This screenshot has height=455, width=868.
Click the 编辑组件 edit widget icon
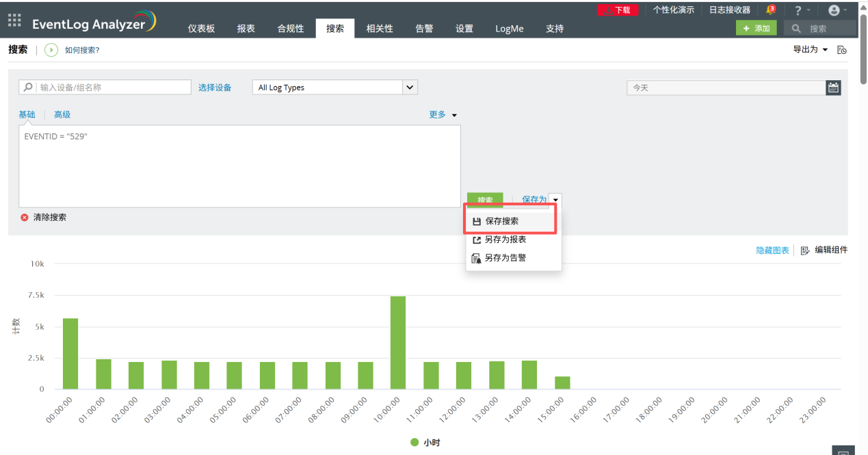coord(805,250)
